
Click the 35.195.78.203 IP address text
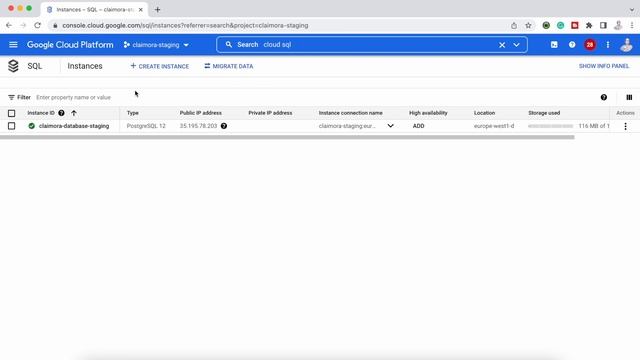(x=198, y=126)
